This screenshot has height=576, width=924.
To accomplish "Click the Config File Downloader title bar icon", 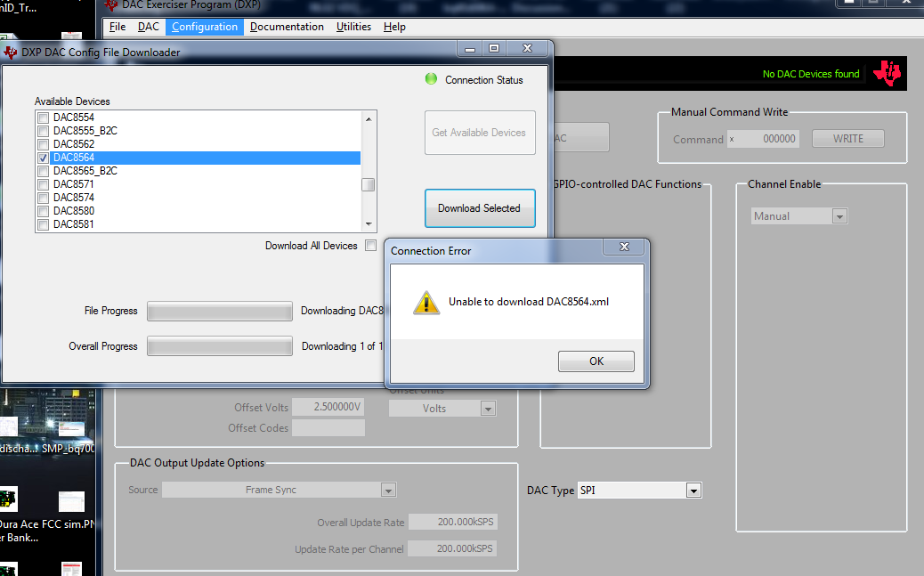I will pos(11,53).
